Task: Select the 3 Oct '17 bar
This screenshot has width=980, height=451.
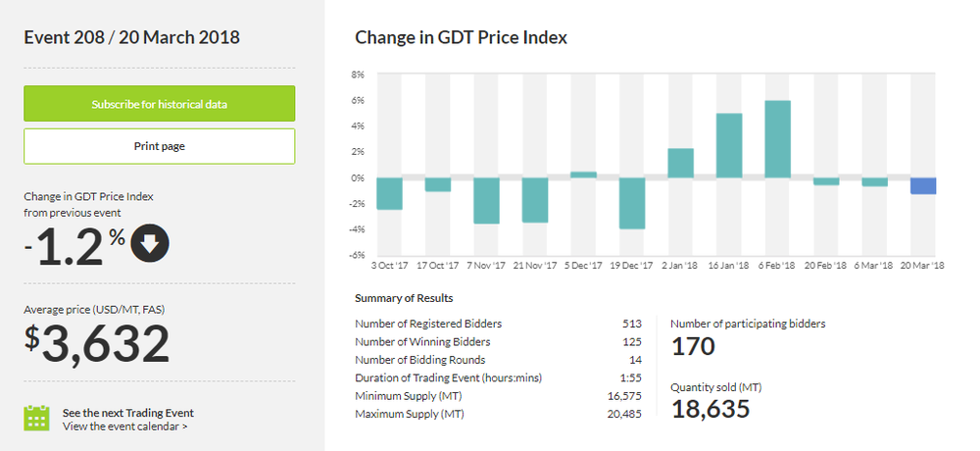Action: pos(389,193)
